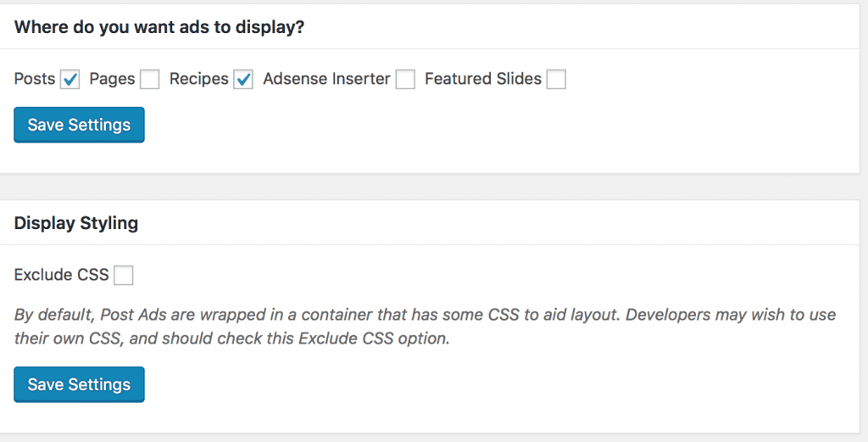This screenshot has width=868, height=442.
Task: Enable ads on Pages checkbox
Action: (x=150, y=80)
